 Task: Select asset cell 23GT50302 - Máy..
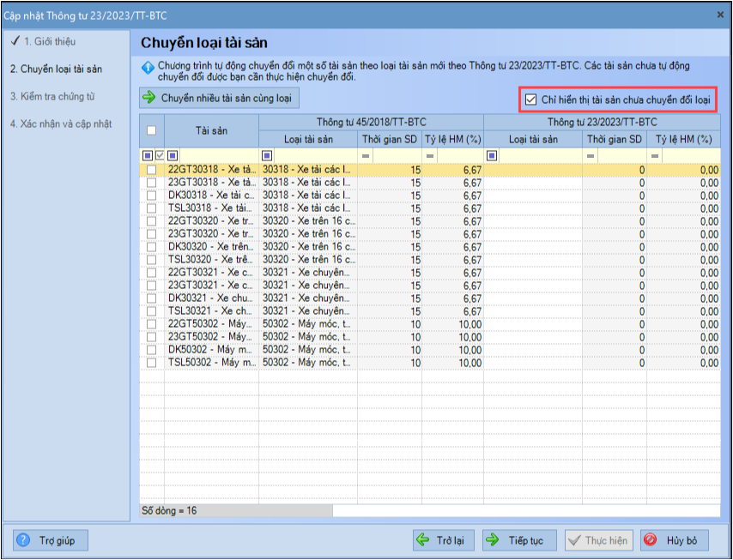pyautogui.click(x=212, y=337)
